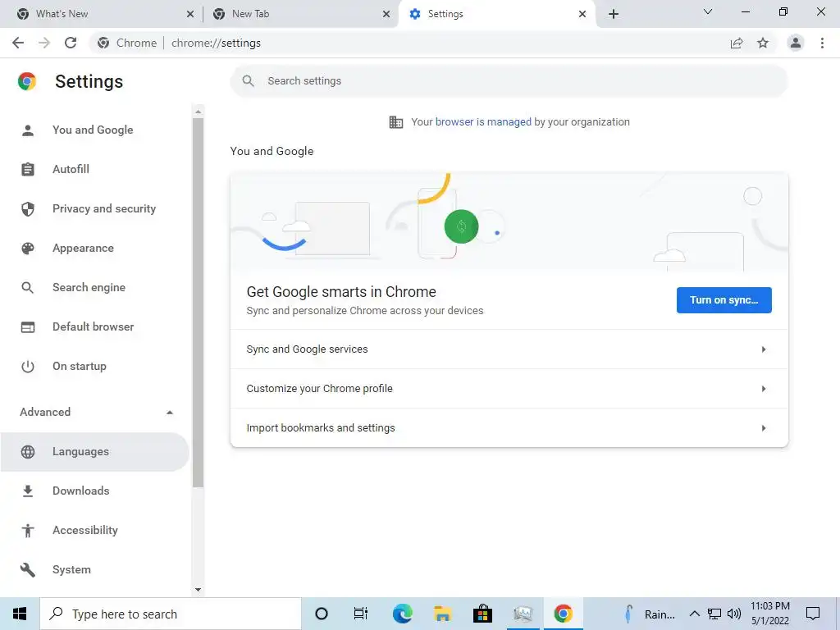Click the back navigation arrow
Screen dimensions: 840x630
(x=18, y=43)
